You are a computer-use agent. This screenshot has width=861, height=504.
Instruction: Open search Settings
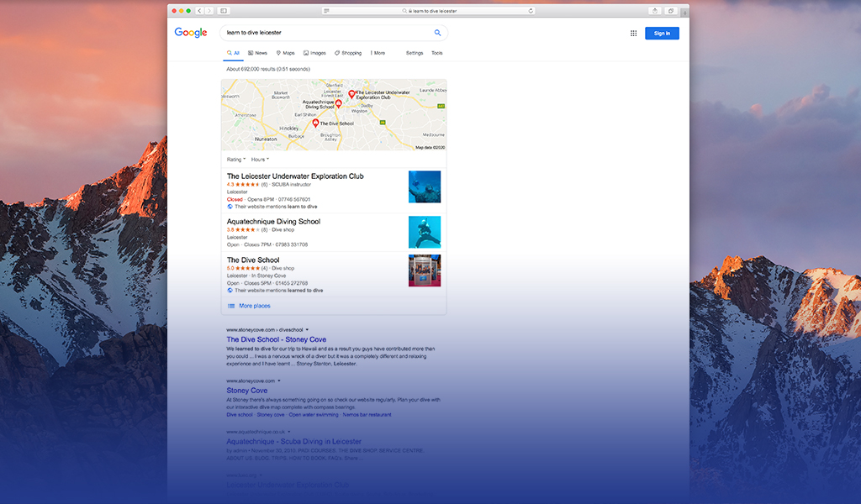(415, 53)
